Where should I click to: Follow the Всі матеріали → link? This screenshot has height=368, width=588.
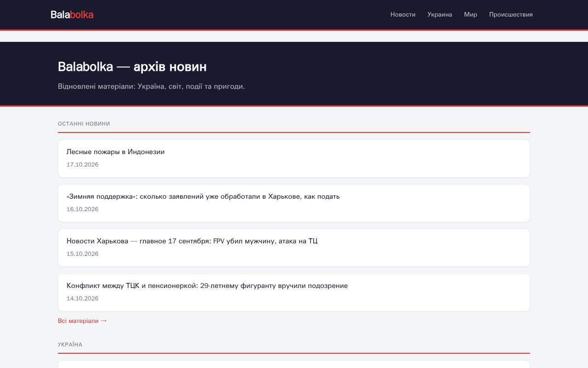(x=82, y=321)
